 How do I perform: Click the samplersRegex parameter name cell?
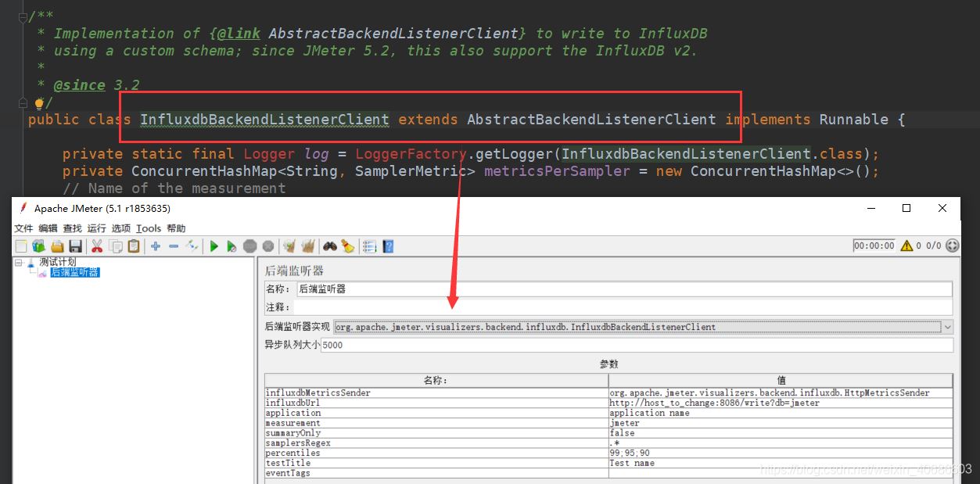436,443
